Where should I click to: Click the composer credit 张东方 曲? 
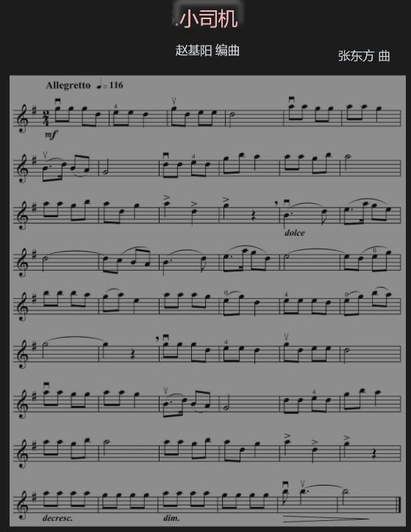pyautogui.click(x=364, y=56)
